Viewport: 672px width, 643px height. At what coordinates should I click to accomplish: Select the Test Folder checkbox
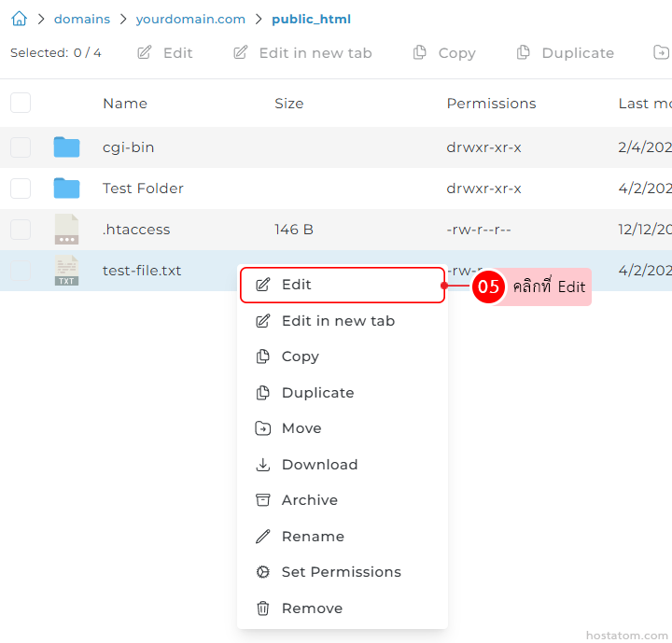pyautogui.click(x=21, y=189)
